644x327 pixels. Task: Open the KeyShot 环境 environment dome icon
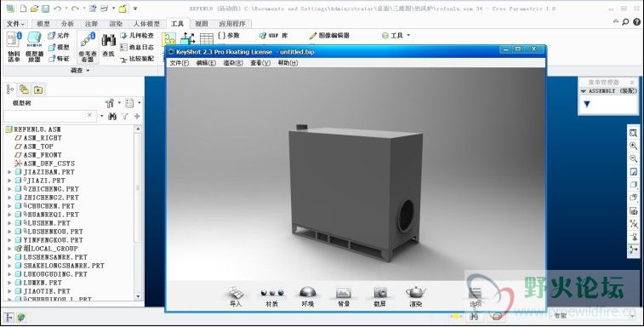pyautogui.click(x=308, y=292)
